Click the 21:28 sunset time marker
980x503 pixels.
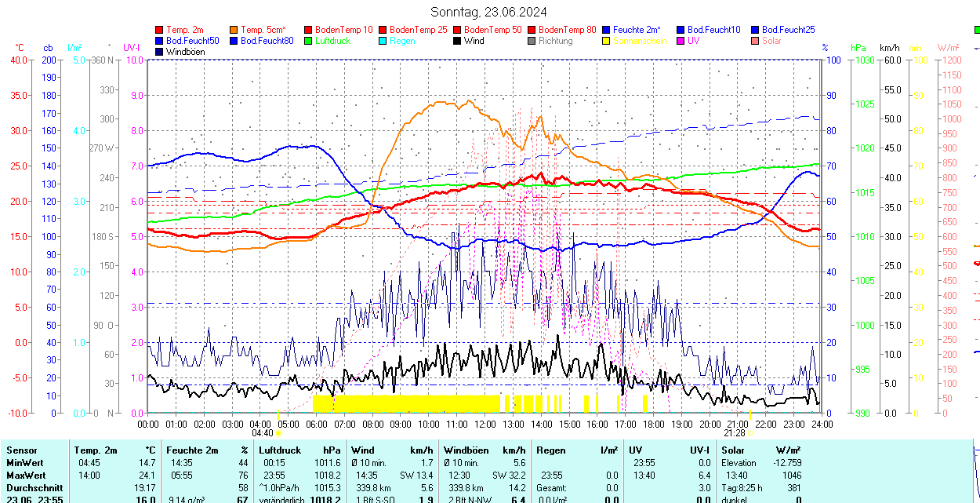[x=735, y=433]
